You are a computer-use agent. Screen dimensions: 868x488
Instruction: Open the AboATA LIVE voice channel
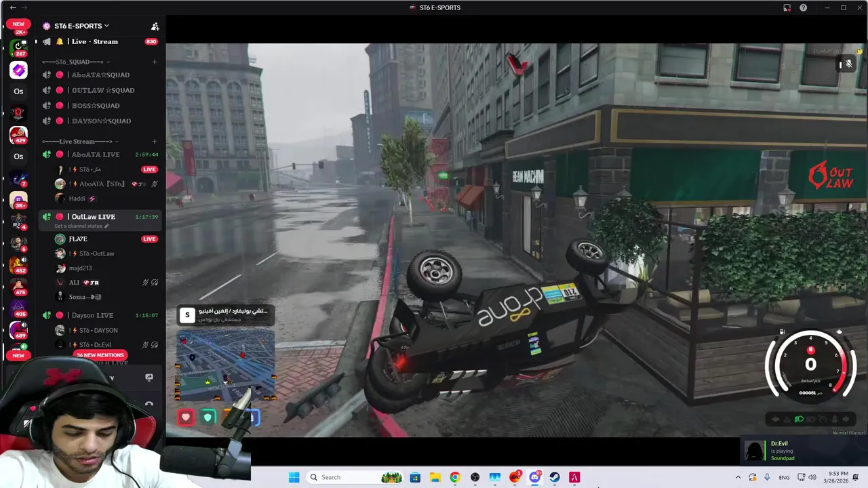[100, 155]
